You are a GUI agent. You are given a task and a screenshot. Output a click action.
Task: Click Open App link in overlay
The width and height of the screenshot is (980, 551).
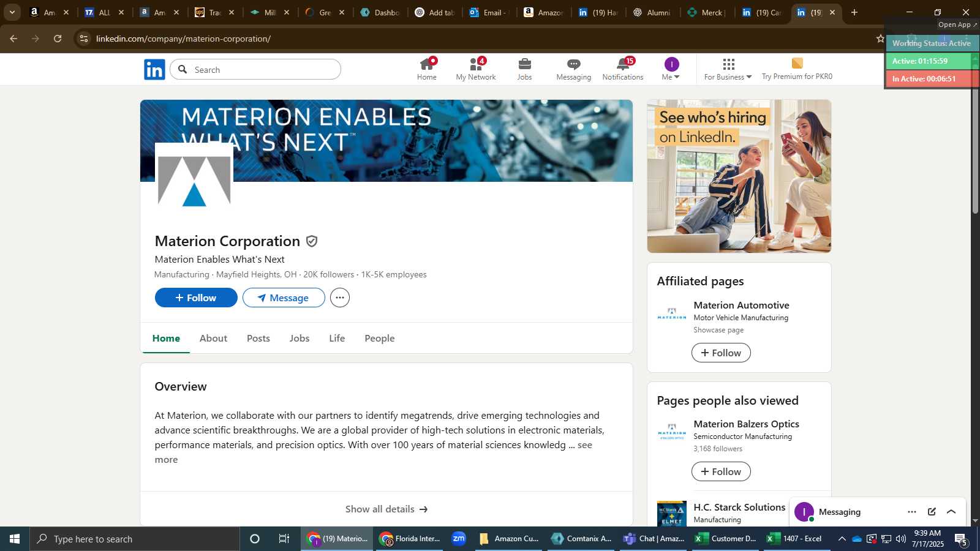[958, 24]
